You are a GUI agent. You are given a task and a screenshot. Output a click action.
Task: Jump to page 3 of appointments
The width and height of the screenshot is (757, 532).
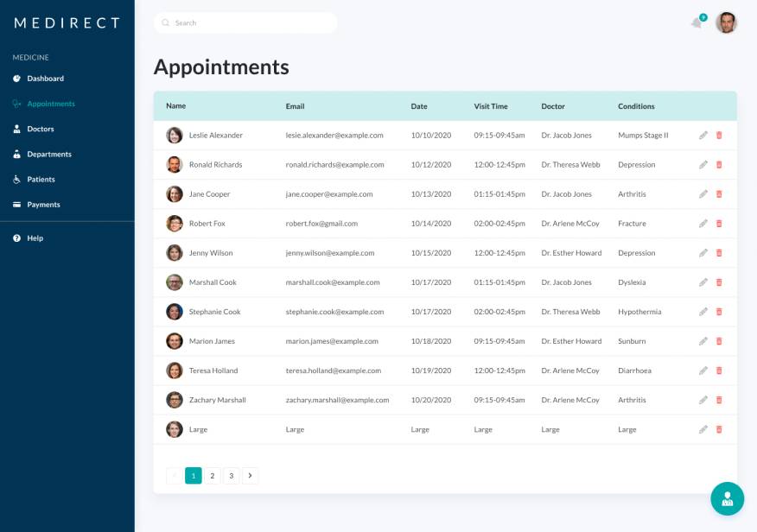(x=232, y=476)
